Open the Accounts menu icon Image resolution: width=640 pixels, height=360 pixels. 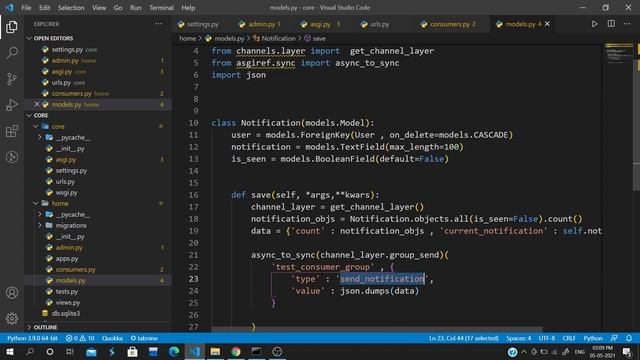click(x=12, y=293)
